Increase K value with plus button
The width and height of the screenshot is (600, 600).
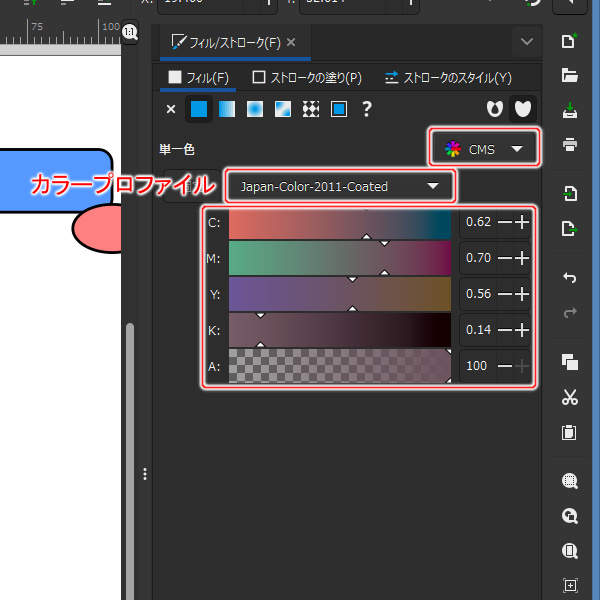[522, 330]
